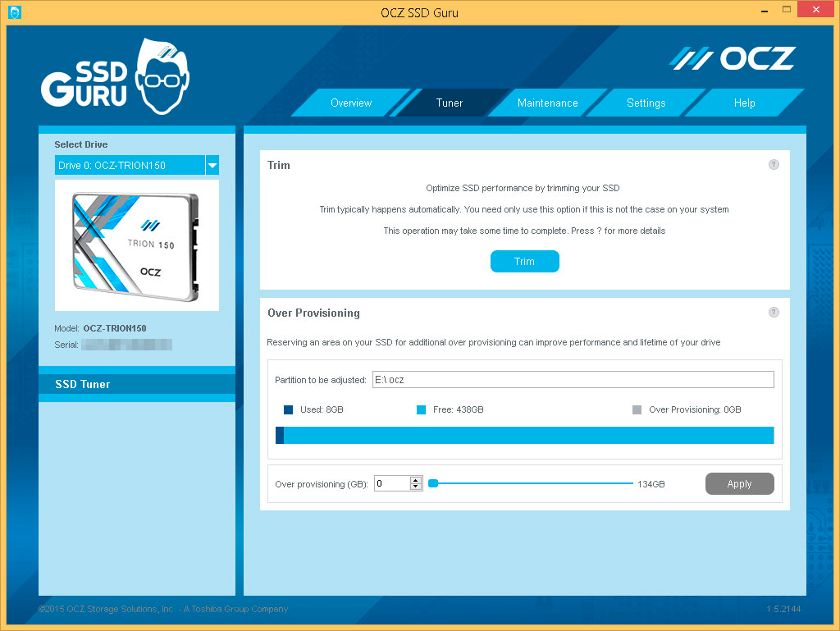Click the version number 1.5.2144

(x=783, y=609)
